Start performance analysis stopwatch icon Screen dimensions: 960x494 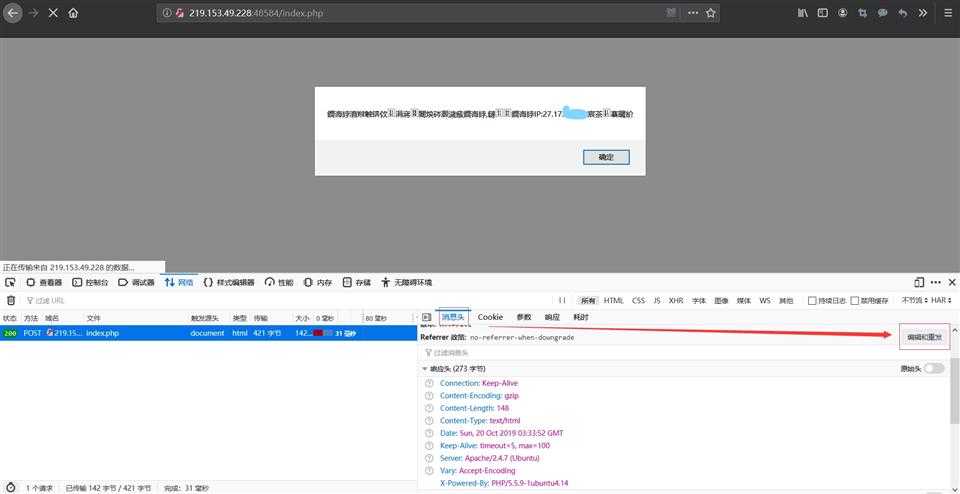tap(10, 488)
